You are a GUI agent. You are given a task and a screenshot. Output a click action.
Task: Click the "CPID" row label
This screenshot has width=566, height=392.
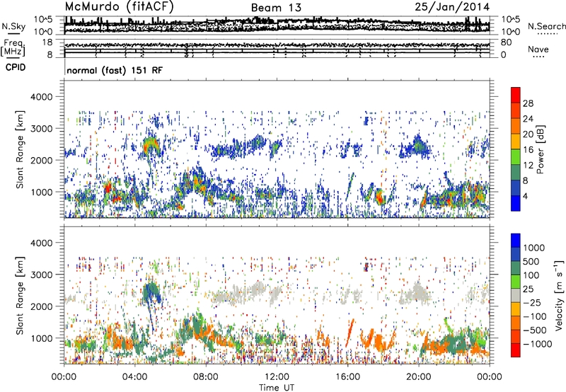16,67
